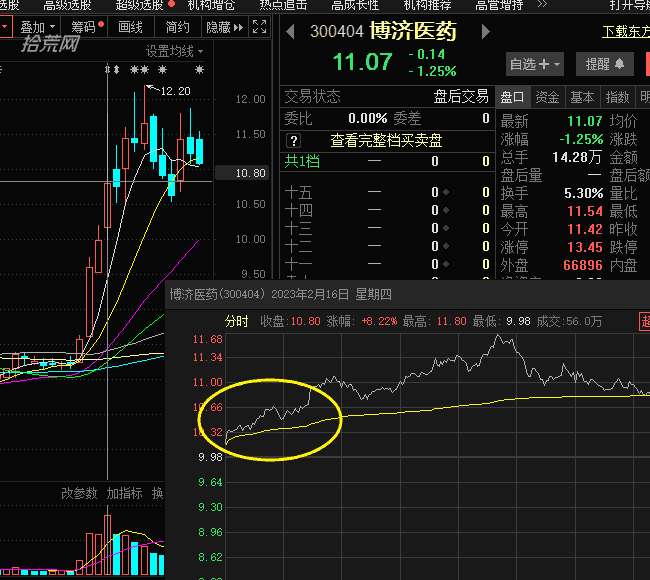The image size is (650, 580).
Task: Click the diamond icon in 十五 row
Action: pyautogui.click(x=446, y=192)
